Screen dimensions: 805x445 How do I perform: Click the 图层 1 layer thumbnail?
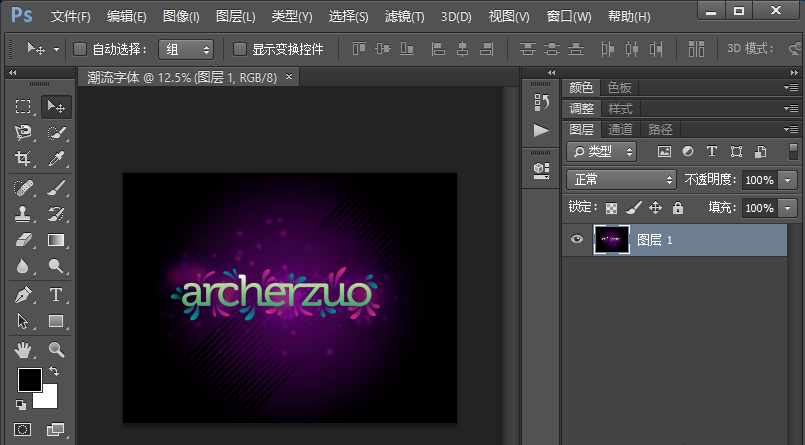coord(611,240)
